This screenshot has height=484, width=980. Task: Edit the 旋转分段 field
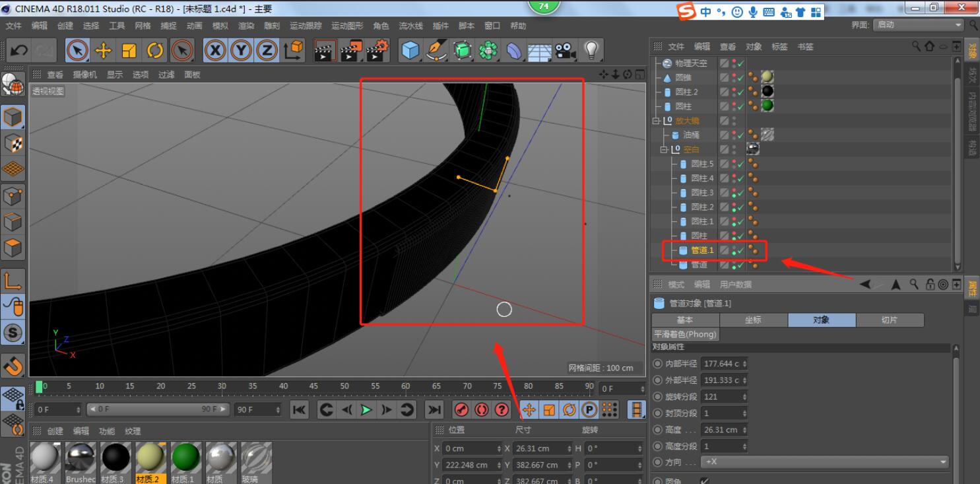[721, 397]
